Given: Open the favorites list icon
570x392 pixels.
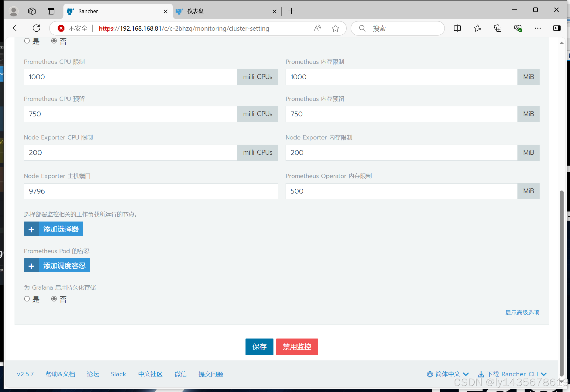Looking at the screenshot, I should [x=477, y=28].
